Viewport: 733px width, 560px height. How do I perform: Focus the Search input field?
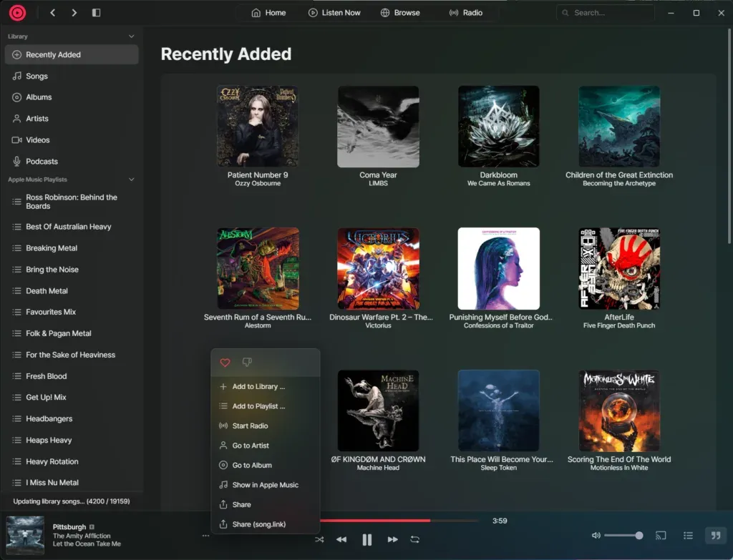pos(605,13)
